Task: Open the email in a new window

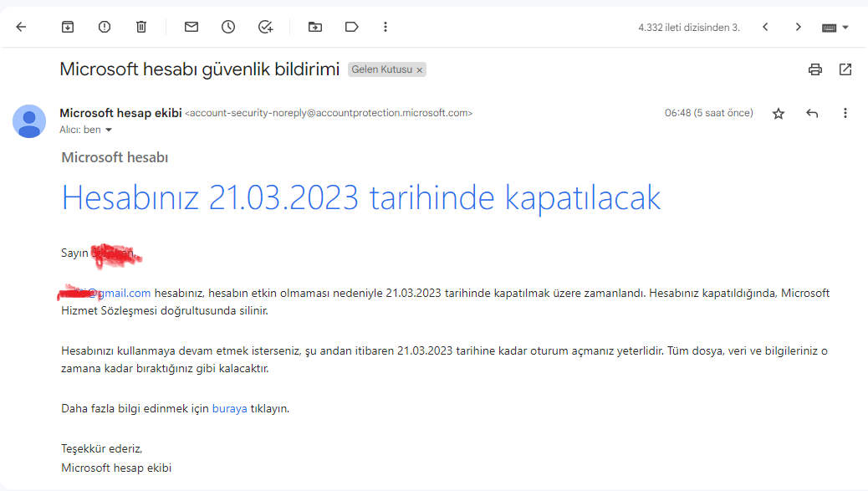Action: [845, 69]
